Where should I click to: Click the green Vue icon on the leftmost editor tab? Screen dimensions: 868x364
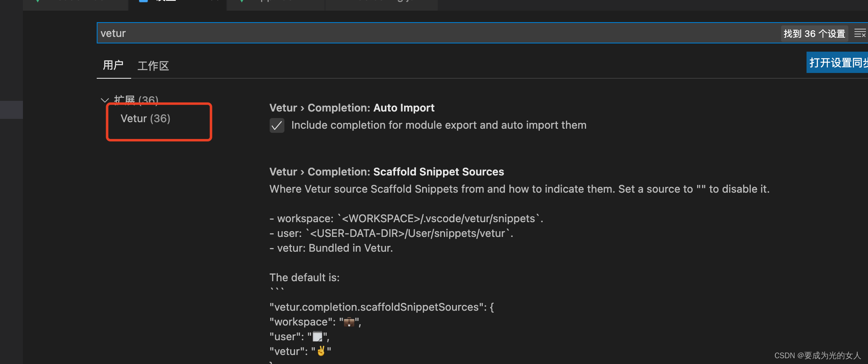37,1
